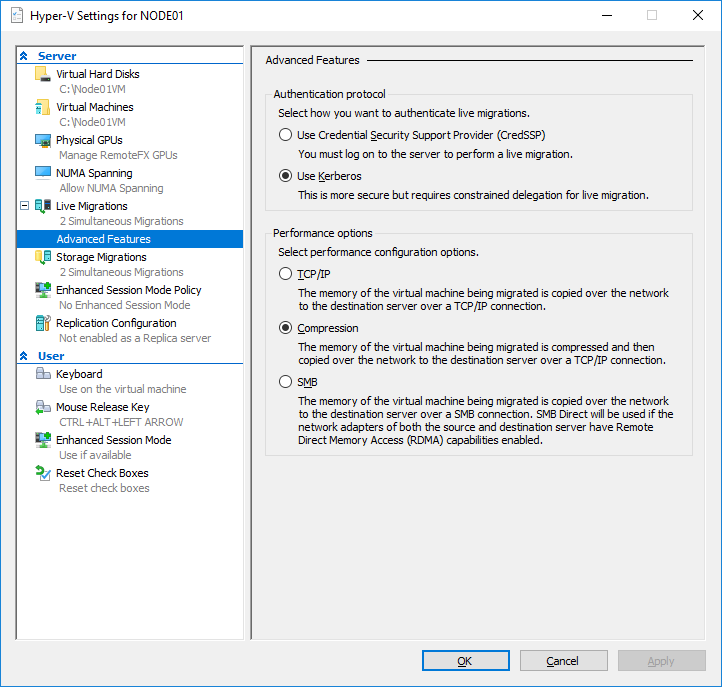Minimize the Hyper-V Settings window
Viewport: 722px width, 687px height.
[607, 15]
